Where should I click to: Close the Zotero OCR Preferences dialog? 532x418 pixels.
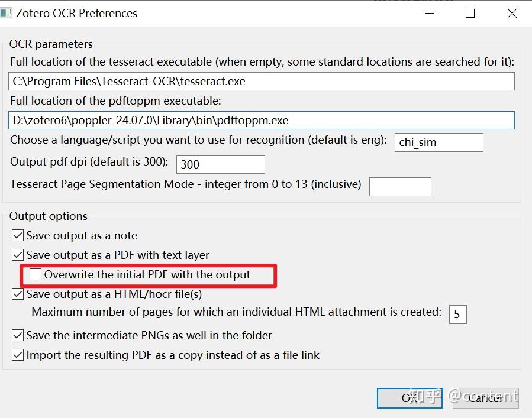coord(511,13)
